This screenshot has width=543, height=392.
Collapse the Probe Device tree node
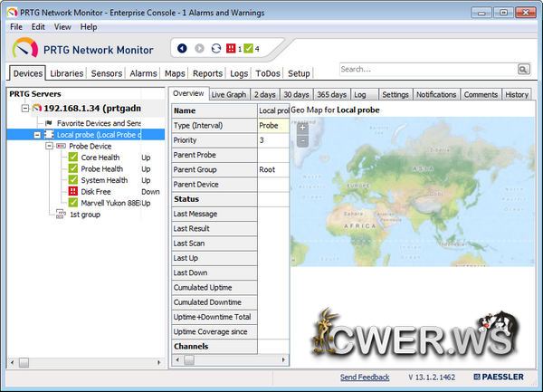click(x=48, y=146)
